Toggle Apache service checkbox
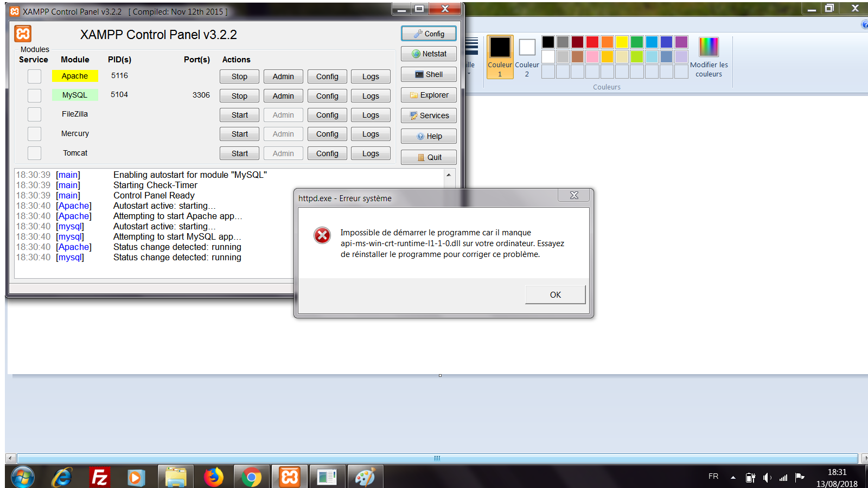Screen dimensions: 868x488 coord(35,76)
